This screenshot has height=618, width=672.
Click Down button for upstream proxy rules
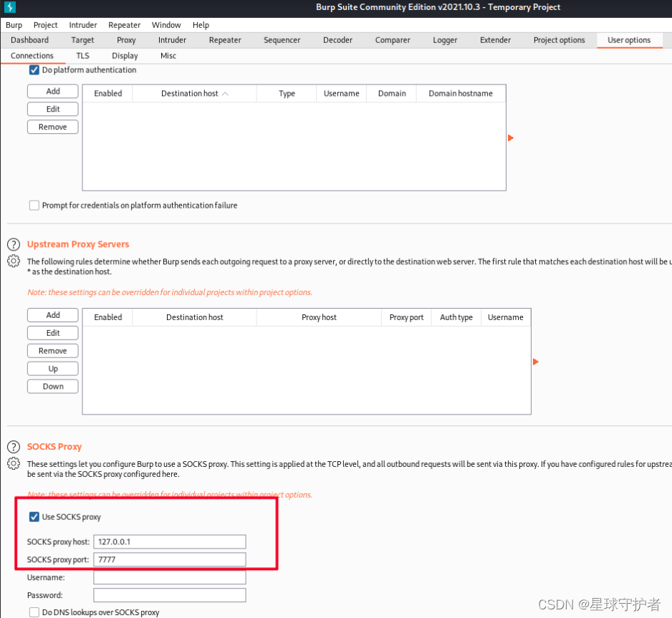point(53,387)
